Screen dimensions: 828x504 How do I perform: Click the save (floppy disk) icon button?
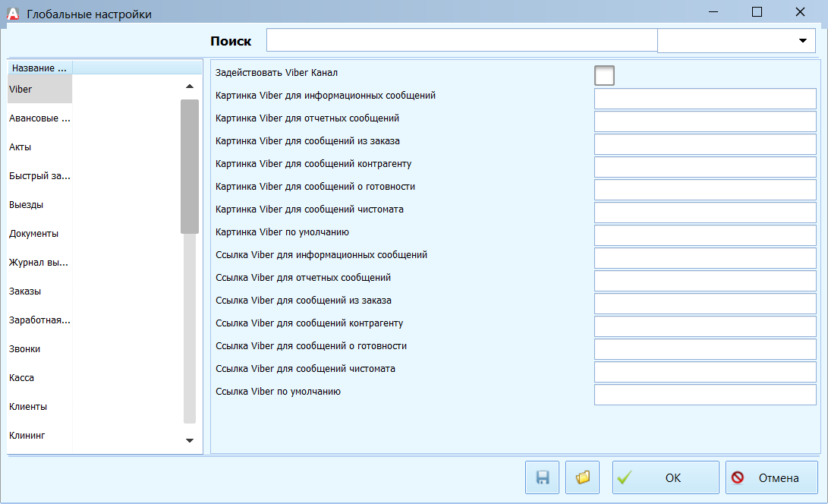tap(543, 477)
